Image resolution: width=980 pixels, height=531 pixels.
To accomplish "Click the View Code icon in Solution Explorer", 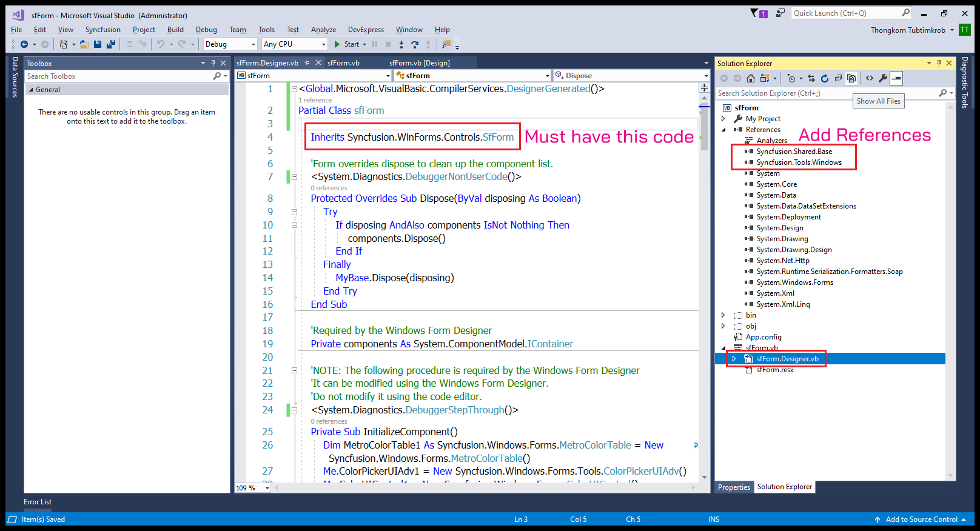I will [x=870, y=78].
